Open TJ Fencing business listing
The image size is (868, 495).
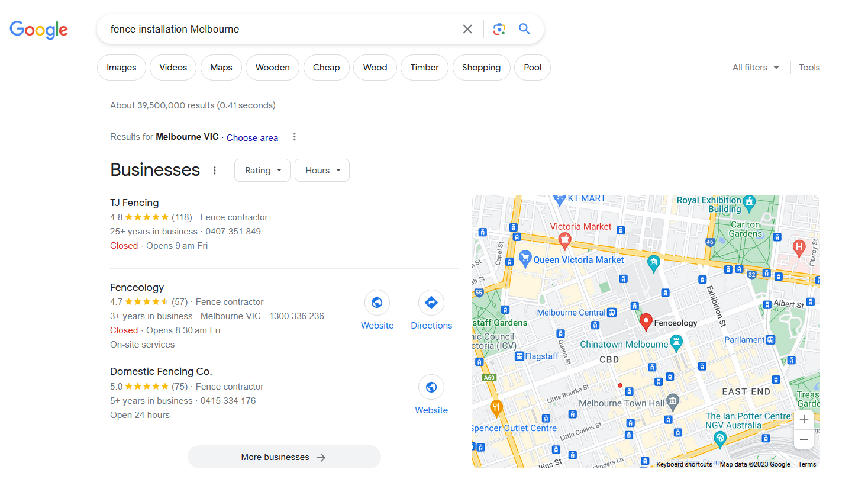[x=134, y=202]
